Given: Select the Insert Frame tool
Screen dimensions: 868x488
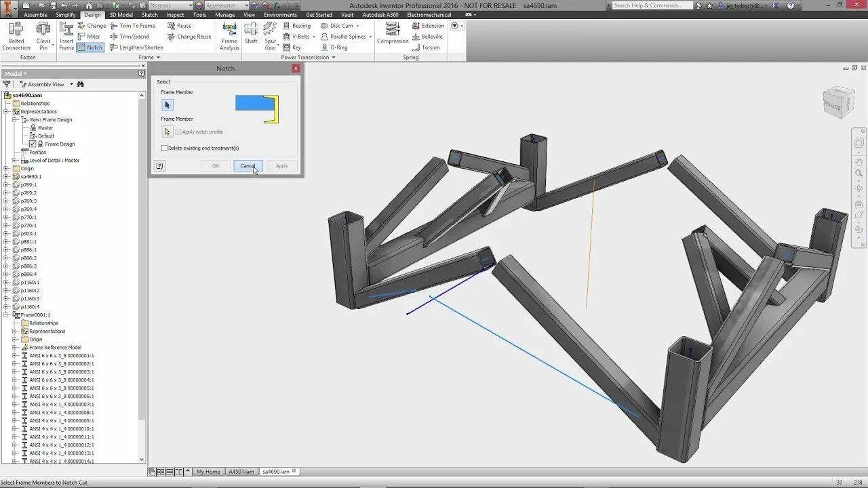Looking at the screenshot, I should point(66,36).
